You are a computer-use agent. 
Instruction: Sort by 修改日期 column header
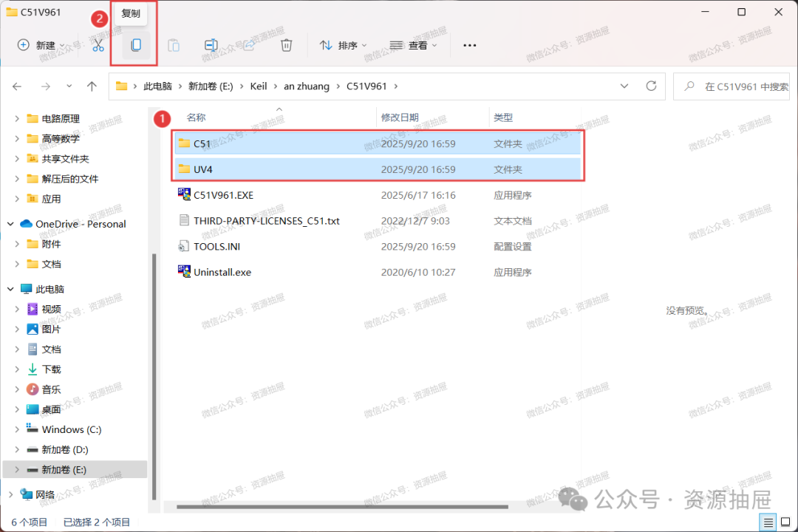(x=400, y=117)
